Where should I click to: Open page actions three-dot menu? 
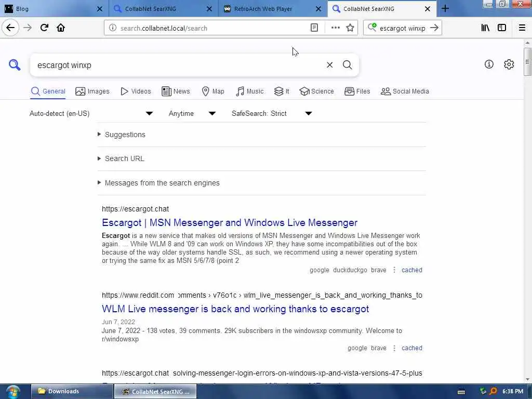[x=335, y=28]
